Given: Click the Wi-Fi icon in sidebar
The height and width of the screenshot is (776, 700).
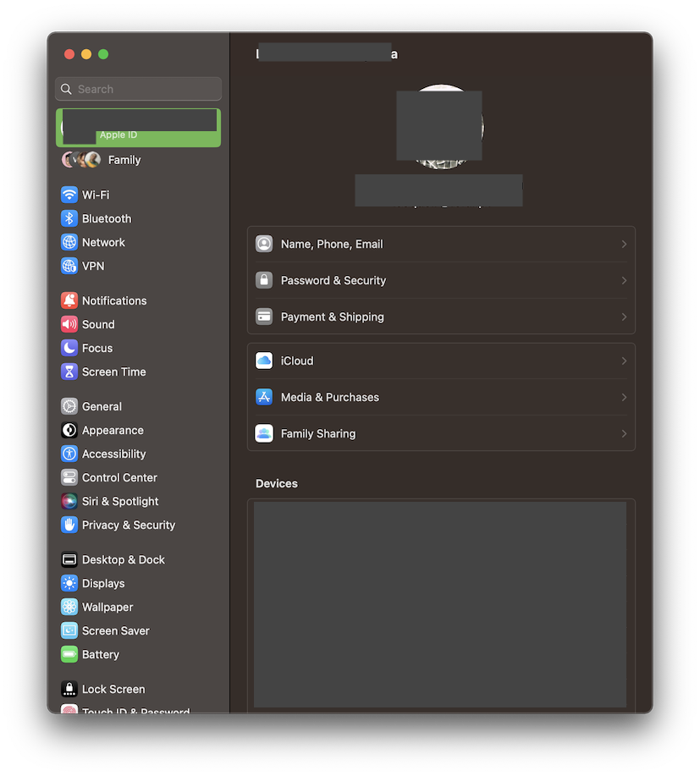Looking at the screenshot, I should click(69, 195).
